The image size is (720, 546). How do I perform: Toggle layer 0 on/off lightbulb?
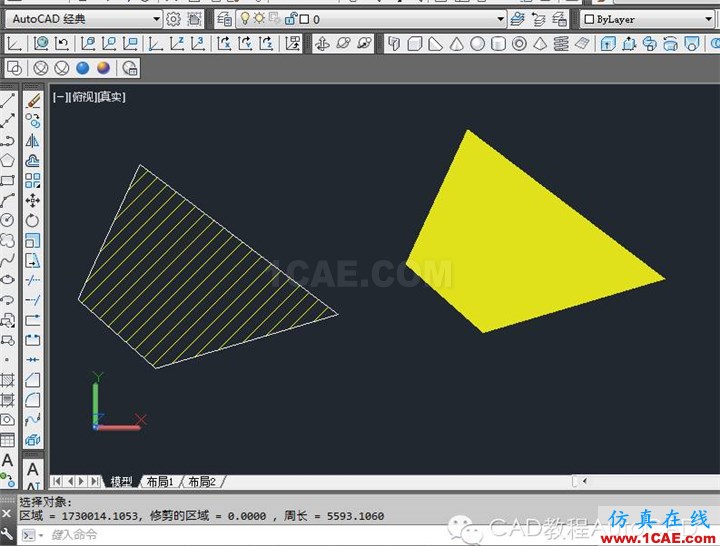point(244,19)
